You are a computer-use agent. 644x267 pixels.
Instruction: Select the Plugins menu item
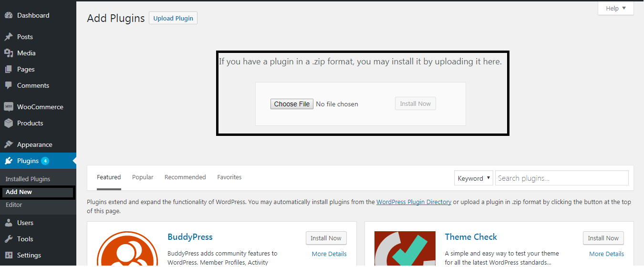point(38,161)
